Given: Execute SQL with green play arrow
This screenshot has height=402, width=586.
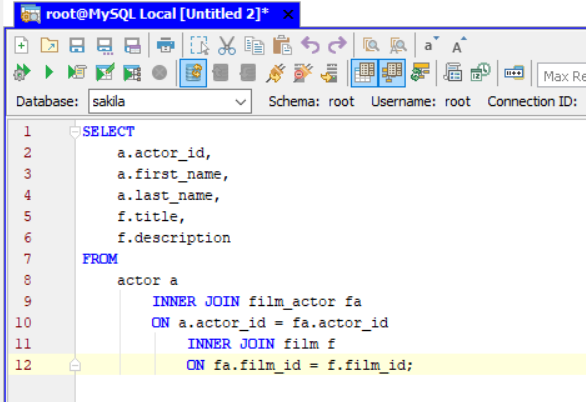Looking at the screenshot, I should tap(49, 72).
